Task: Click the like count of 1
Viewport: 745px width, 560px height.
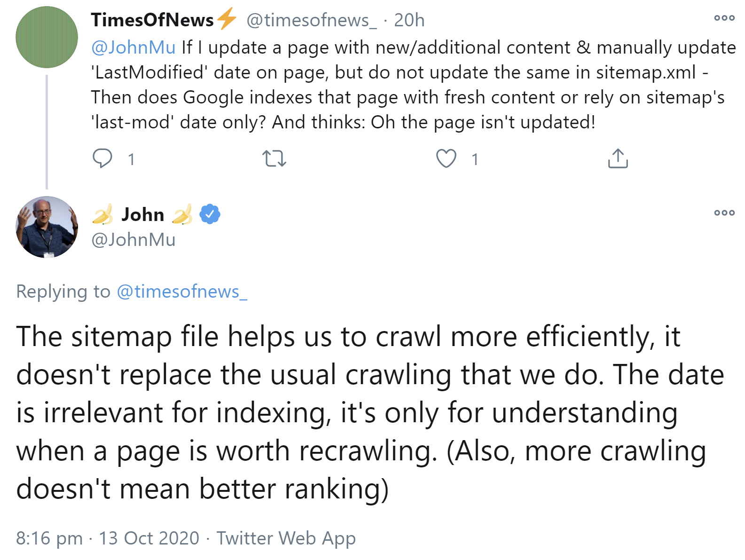Action: [474, 160]
